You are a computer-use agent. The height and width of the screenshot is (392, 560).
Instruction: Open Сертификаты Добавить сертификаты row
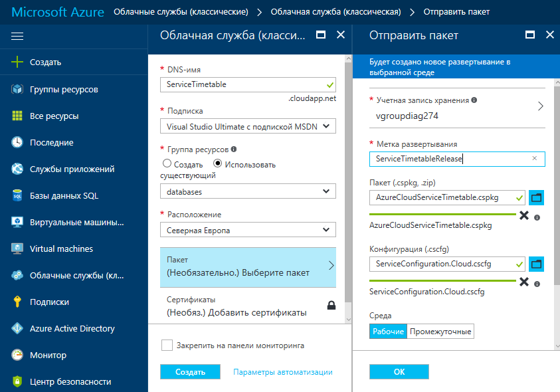click(x=248, y=306)
